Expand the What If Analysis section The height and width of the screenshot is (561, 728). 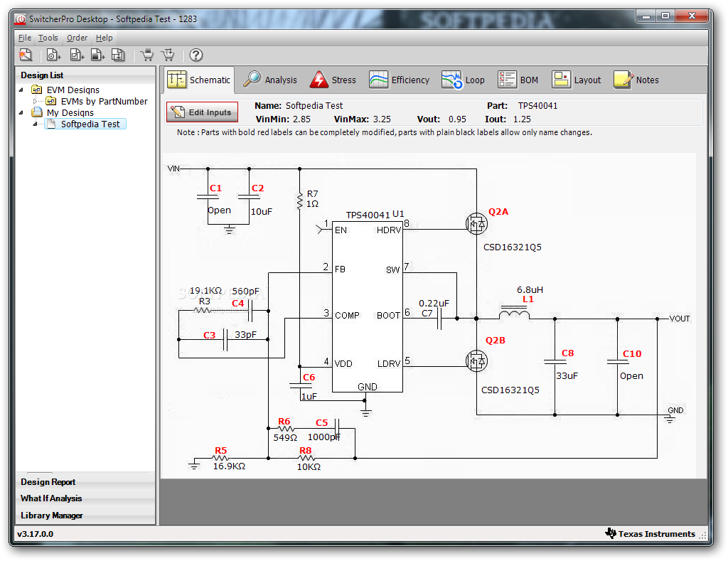click(85, 498)
